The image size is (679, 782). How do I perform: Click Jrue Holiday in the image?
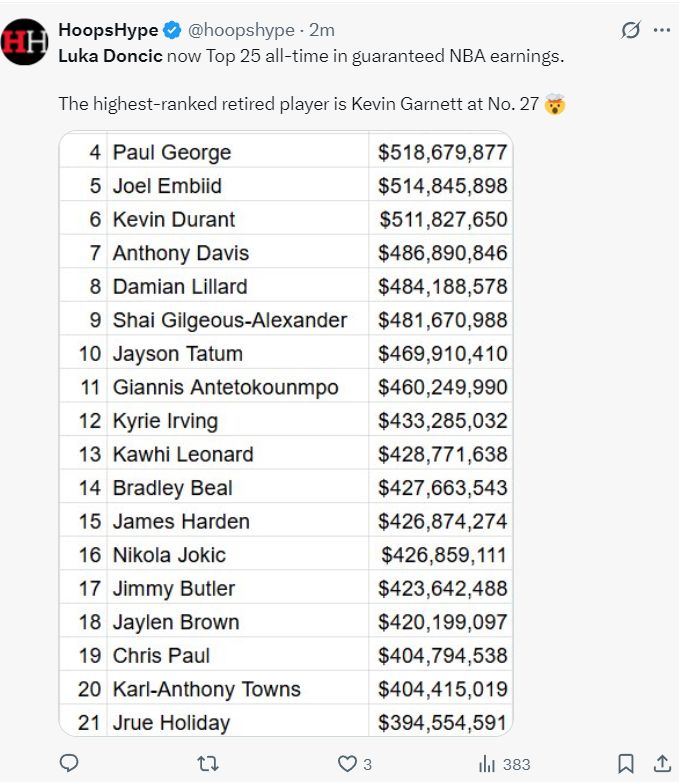pos(171,722)
